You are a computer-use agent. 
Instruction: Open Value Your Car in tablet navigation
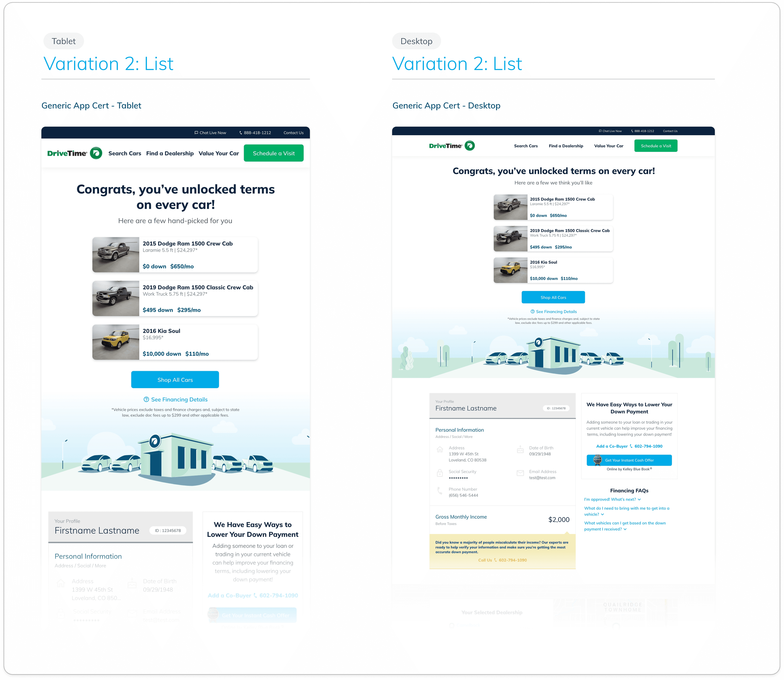click(x=218, y=153)
